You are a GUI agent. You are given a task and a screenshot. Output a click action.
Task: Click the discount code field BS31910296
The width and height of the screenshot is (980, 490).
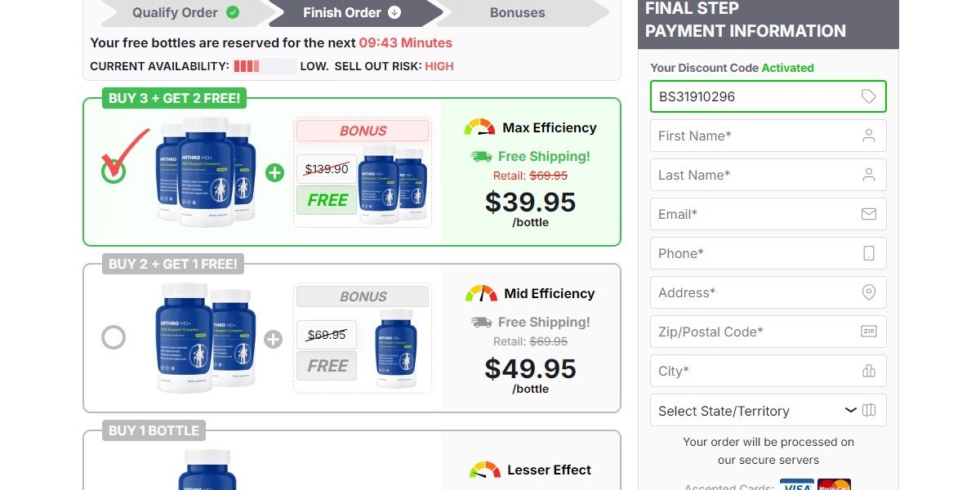[768, 96]
